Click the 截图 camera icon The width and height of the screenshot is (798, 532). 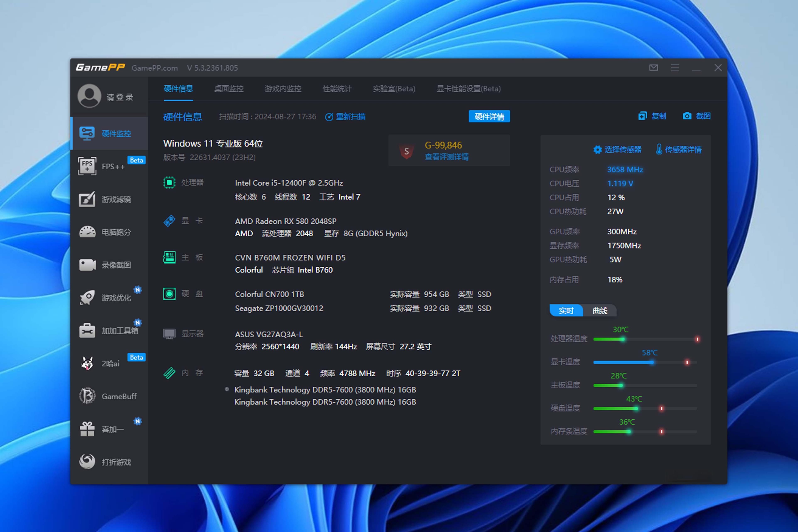(x=687, y=116)
